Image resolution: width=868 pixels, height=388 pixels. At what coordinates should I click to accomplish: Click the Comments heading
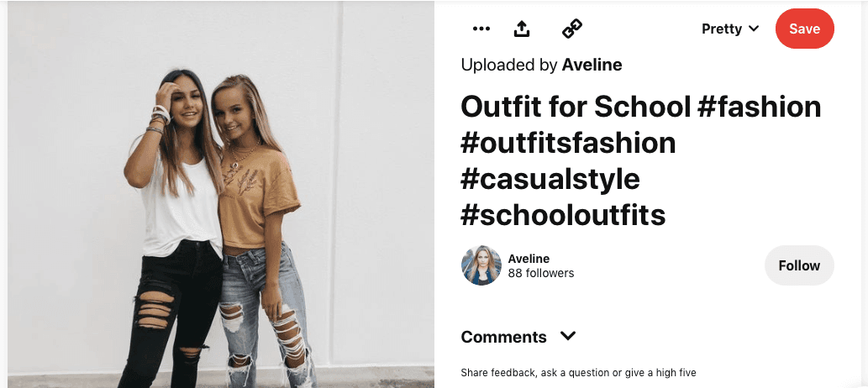point(503,337)
